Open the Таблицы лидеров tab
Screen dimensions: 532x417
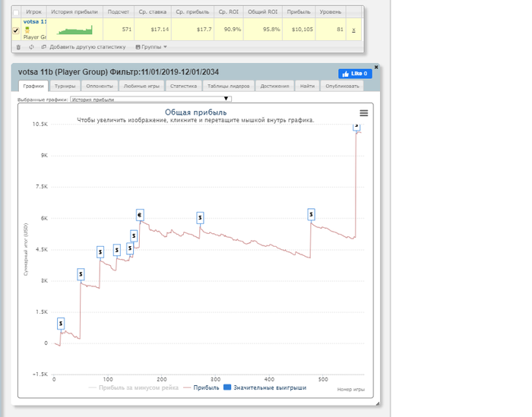(x=228, y=86)
